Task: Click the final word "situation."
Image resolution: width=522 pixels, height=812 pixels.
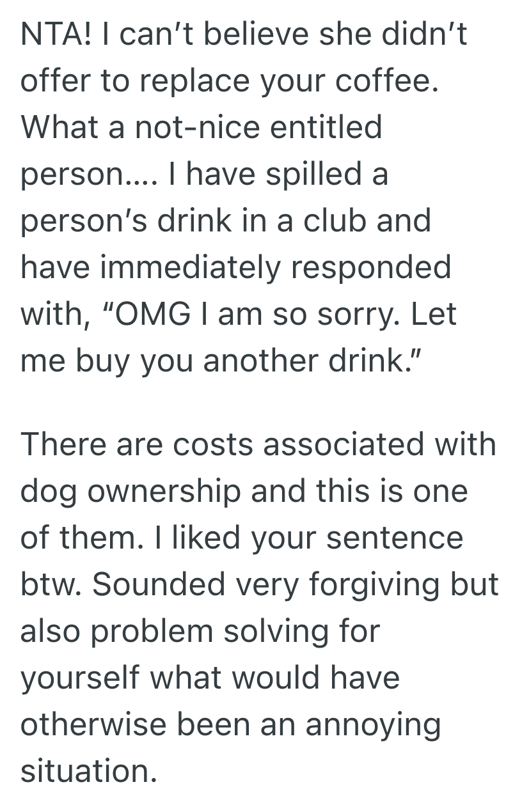Action: tap(89, 771)
